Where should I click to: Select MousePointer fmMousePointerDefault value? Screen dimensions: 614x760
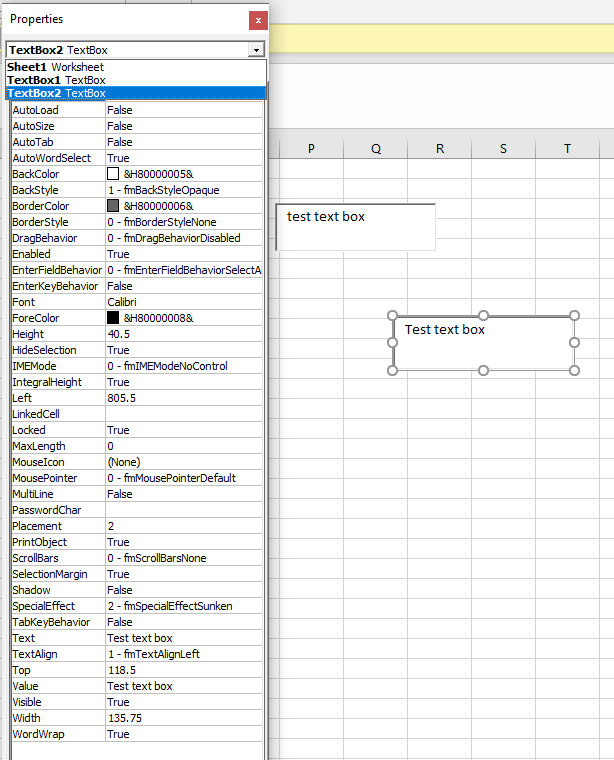point(184,478)
